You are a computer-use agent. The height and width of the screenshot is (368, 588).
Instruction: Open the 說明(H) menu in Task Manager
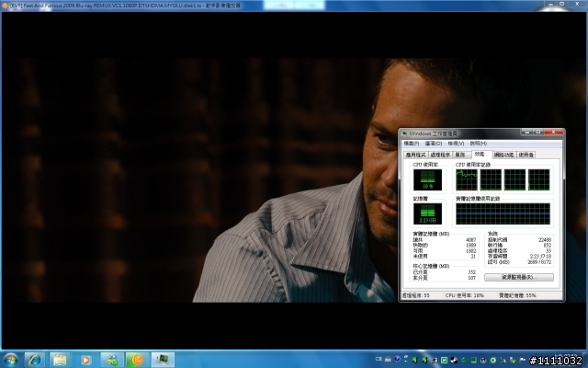coord(478,144)
